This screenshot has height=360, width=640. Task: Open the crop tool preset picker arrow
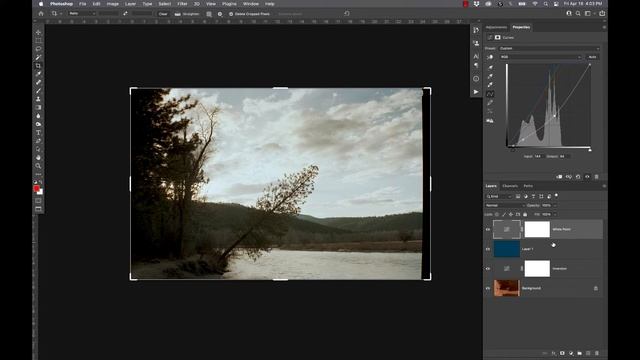pos(60,14)
